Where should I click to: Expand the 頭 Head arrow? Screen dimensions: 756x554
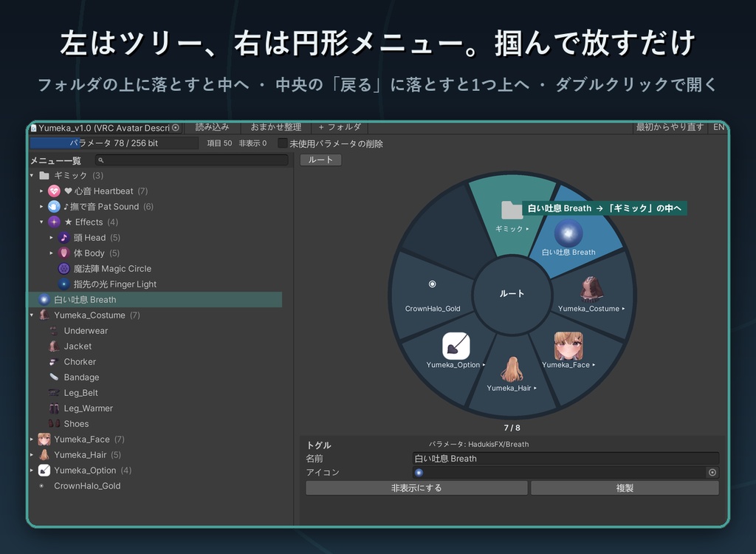[51, 237]
